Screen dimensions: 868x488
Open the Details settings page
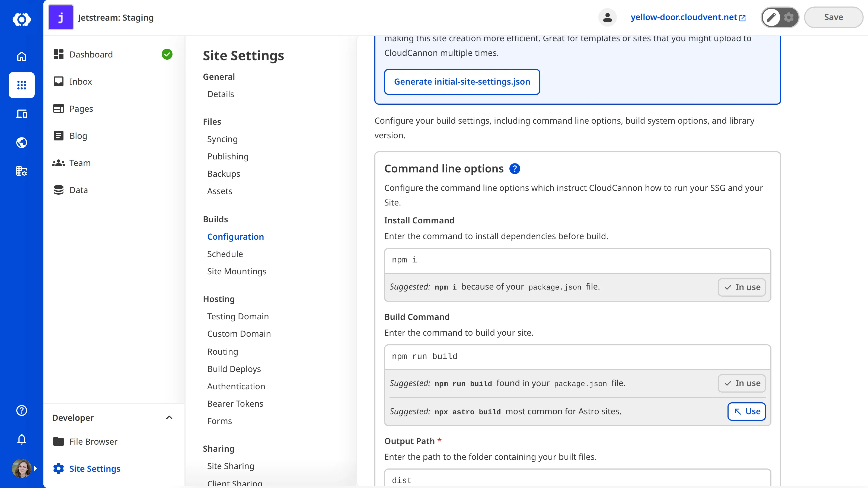[220, 94]
